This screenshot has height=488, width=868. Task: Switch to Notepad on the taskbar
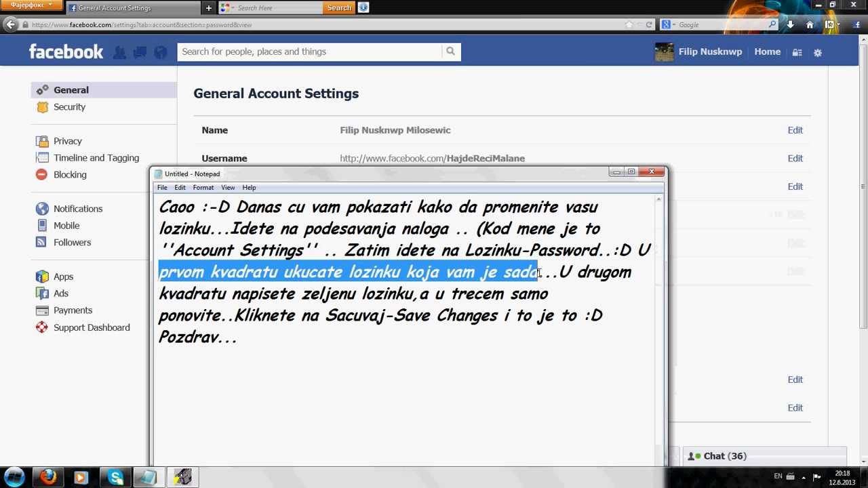149,477
